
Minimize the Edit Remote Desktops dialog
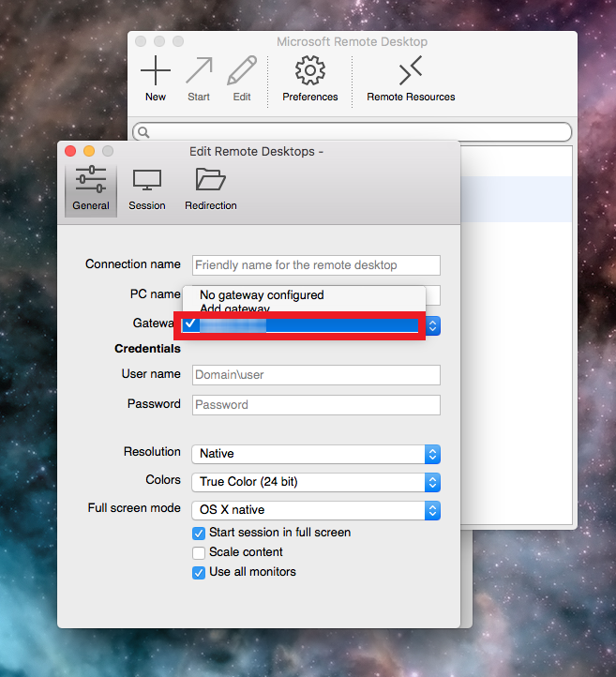click(x=89, y=151)
